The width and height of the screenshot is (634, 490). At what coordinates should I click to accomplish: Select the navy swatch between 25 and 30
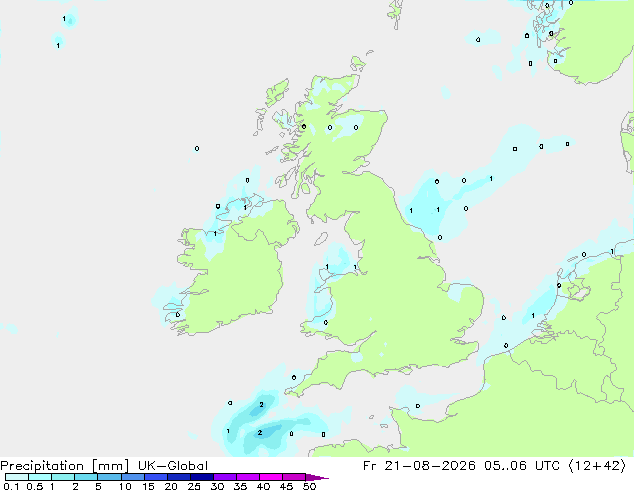202,477
